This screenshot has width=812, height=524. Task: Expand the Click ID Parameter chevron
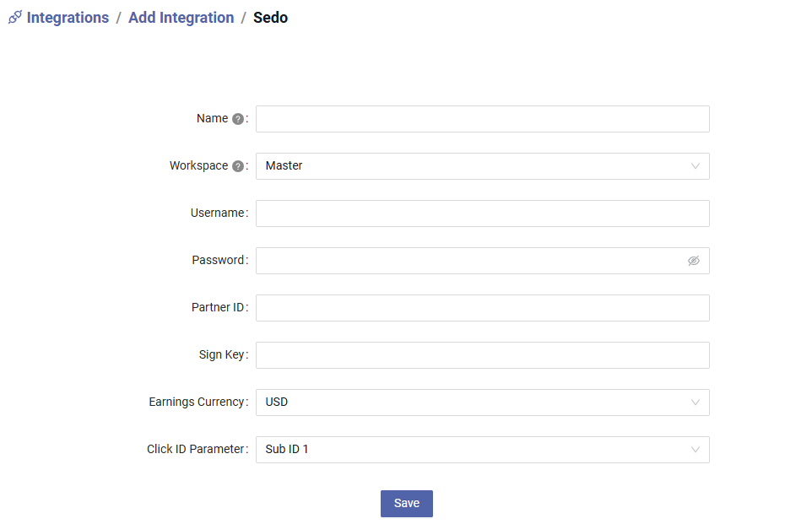tap(695, 450)
